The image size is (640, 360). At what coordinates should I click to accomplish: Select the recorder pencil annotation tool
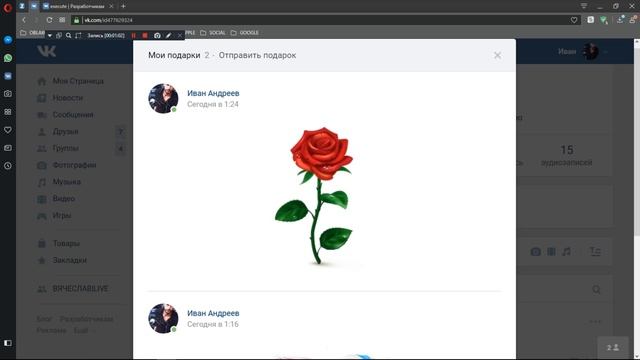[169, 36]
